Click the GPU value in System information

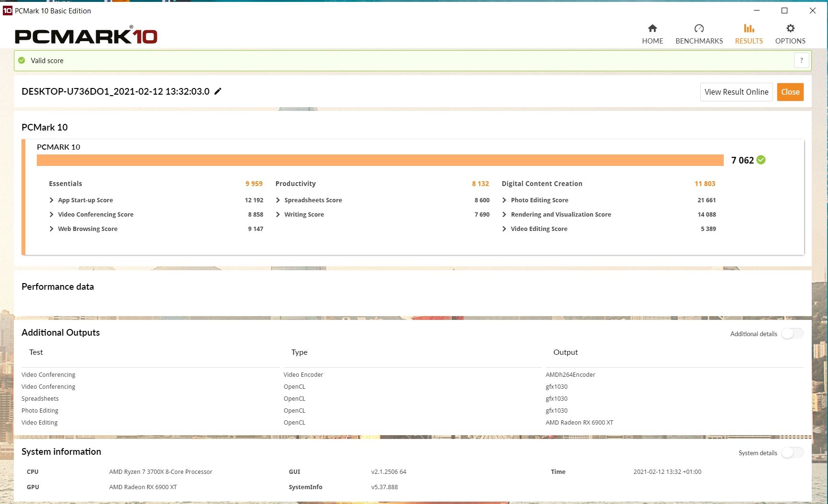point(143,487)
